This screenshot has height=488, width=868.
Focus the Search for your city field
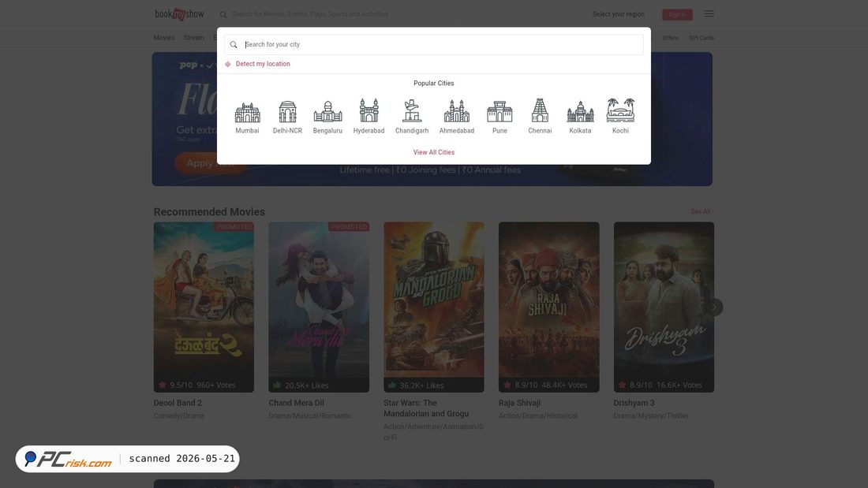click(434, 44)
